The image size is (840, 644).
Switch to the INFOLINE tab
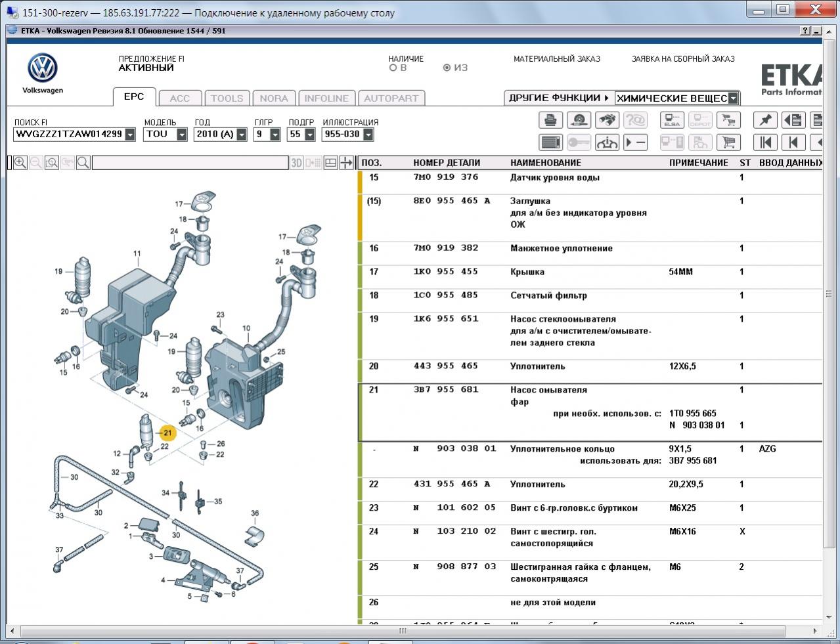(x=326, y=98)
